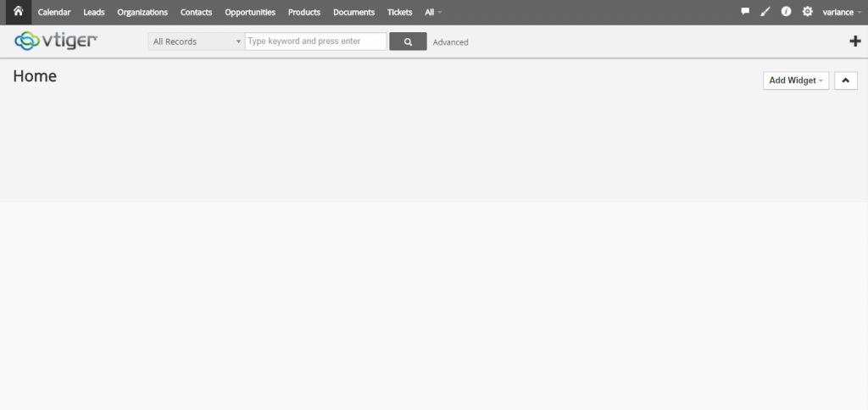Expand the All Records search dropdown

(x=197, y=42)
